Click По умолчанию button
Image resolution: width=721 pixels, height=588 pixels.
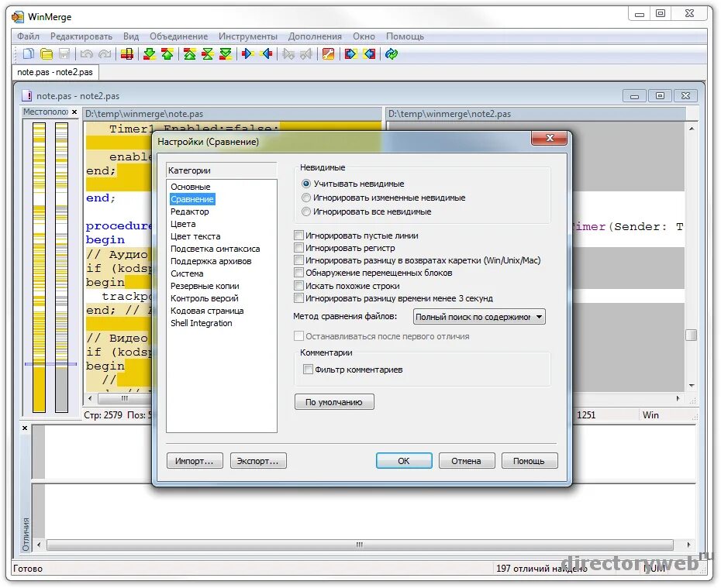[334, 402]
